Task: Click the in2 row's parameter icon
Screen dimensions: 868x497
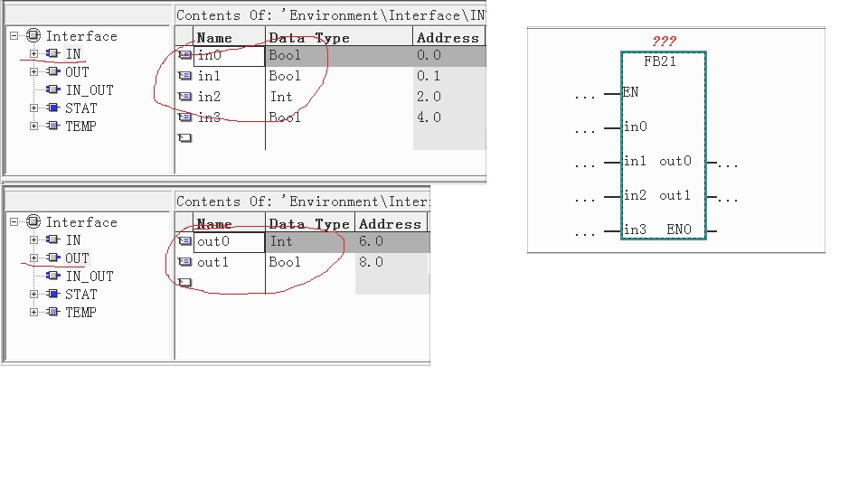Action: tap(184, 97)
